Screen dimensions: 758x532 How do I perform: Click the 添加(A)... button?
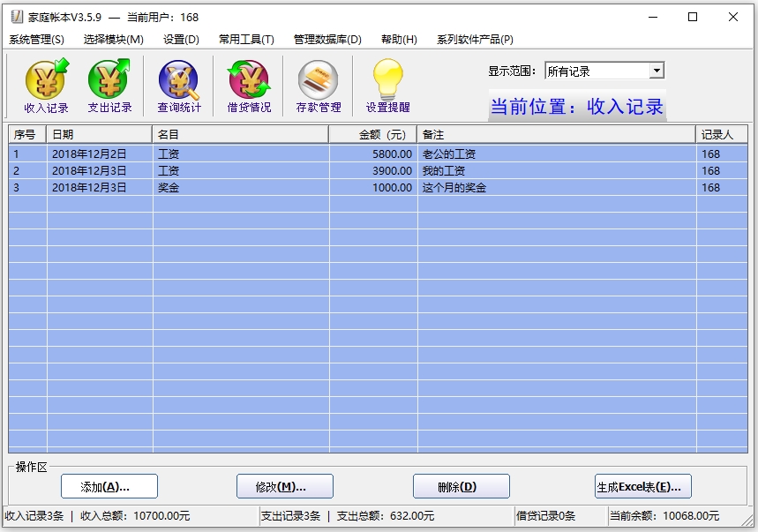(109, 486)
